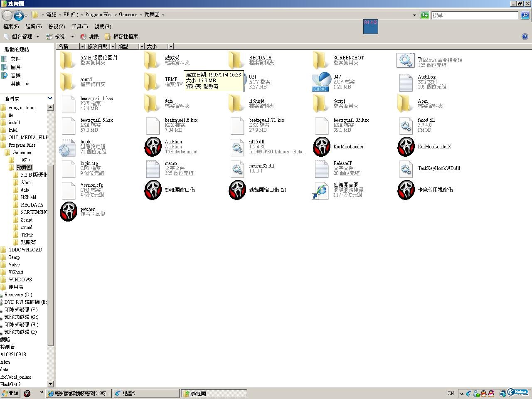Open the 編輯(E) menu
This screenshot has width=532, height=399.
click(34, 27)
